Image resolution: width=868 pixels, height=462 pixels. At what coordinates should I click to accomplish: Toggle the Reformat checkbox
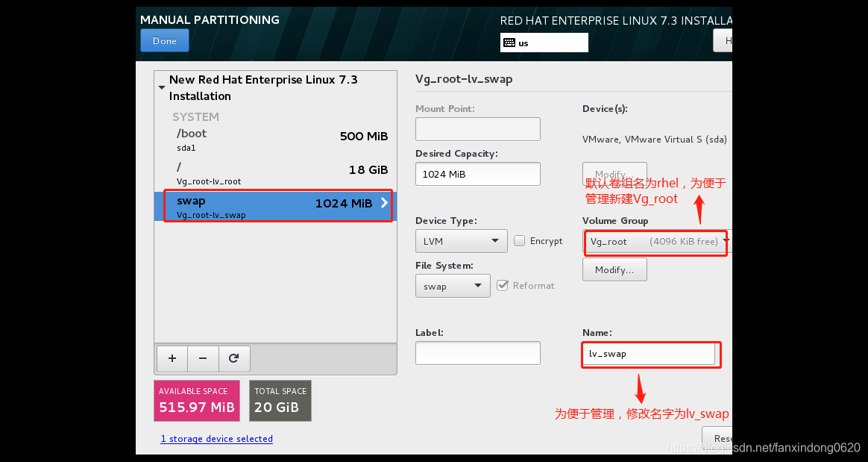(x=503, y=285)
